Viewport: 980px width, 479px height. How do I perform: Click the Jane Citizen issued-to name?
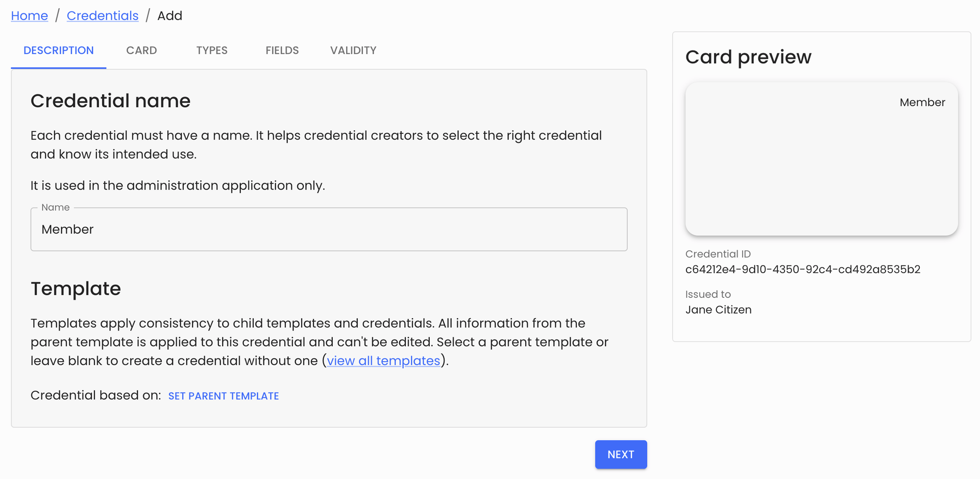click(x=718, y=310)
